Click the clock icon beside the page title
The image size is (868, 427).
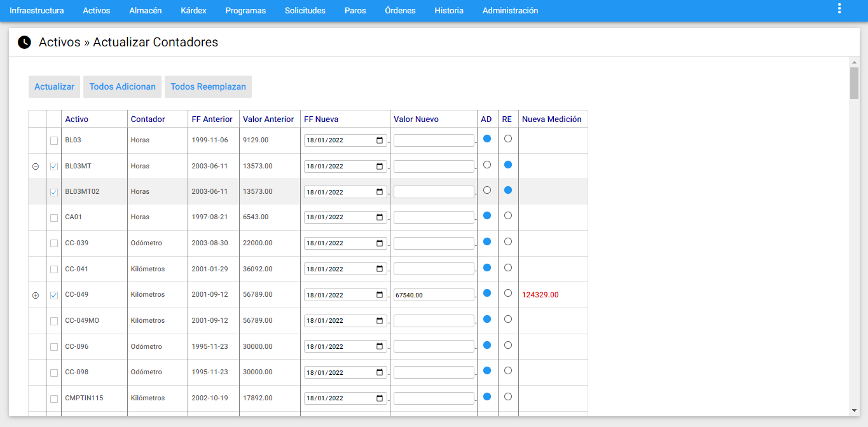pyautogui.click(x=24, y=43)
